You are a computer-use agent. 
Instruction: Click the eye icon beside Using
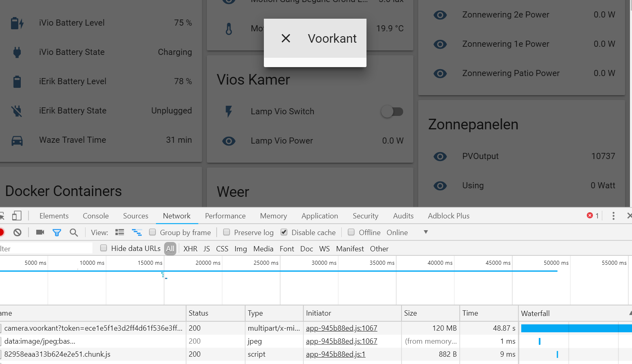tap(440, 186)
